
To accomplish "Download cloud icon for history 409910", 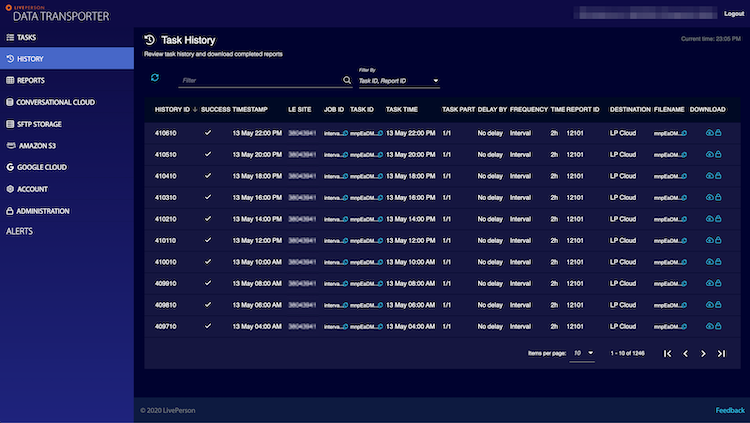I will pyautogui.click(x=709, y=283).
